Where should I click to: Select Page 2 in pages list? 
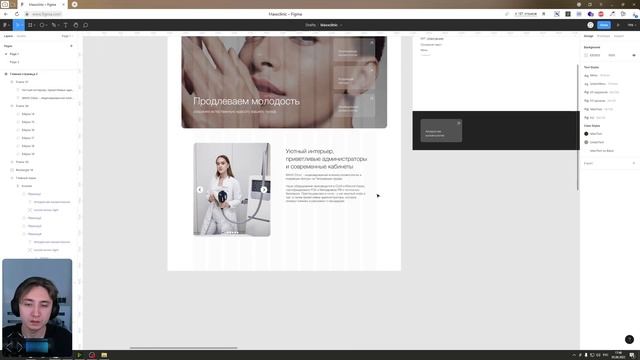14,62
